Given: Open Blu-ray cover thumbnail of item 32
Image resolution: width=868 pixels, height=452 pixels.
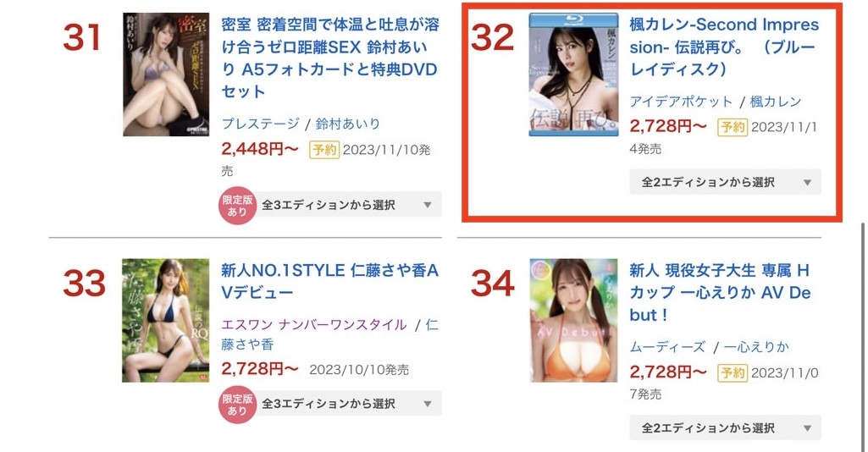Looking at the screenshot, I should click(573, 74).
